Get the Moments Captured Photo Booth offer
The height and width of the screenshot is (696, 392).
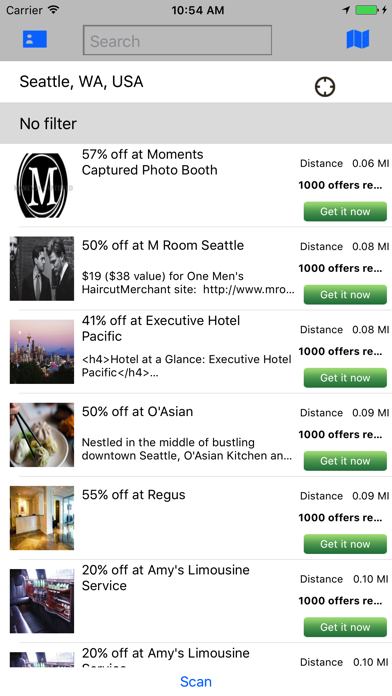[x=345, y=211]
